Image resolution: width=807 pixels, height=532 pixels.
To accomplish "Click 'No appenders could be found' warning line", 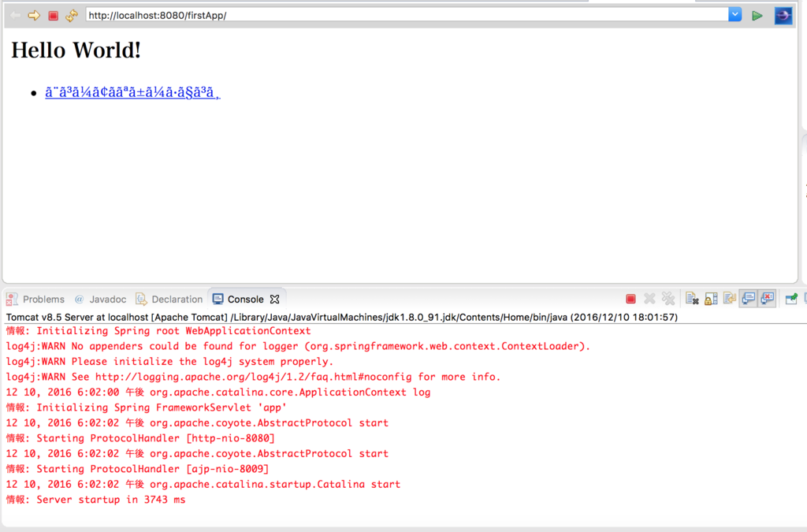I will [298, 346].
